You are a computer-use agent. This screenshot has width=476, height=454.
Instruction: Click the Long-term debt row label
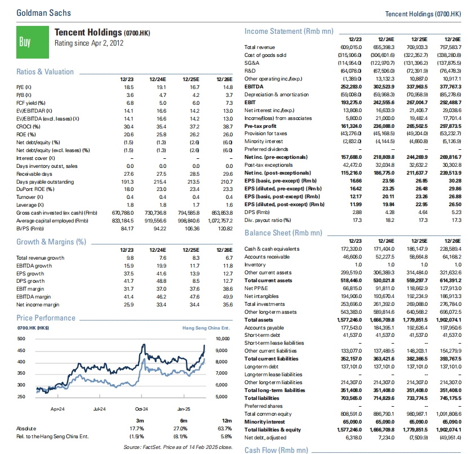[261, 367]
